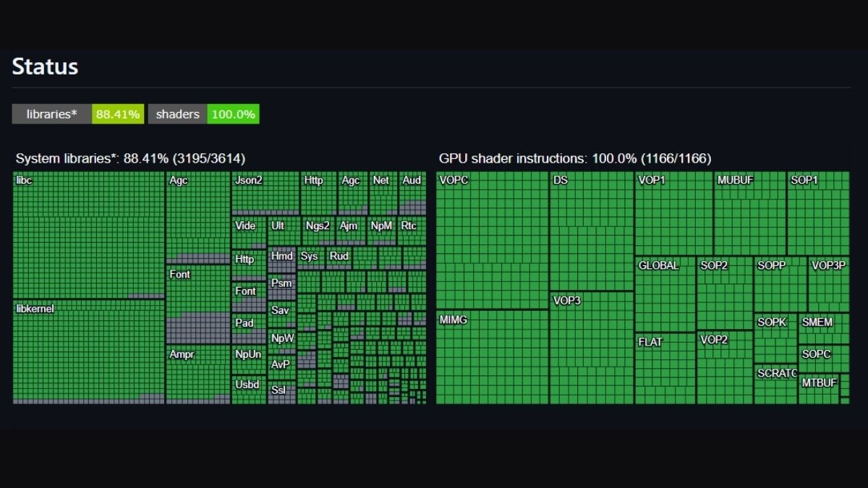Select the Ngs2 library block
The width and height of the screenshot is (868, 488).
click(319, 231)
